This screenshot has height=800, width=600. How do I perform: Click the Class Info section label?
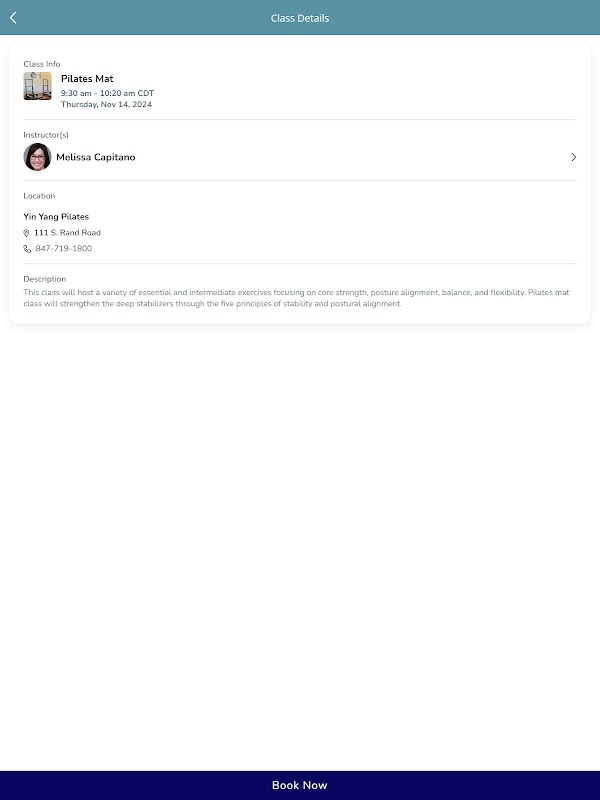42,64
